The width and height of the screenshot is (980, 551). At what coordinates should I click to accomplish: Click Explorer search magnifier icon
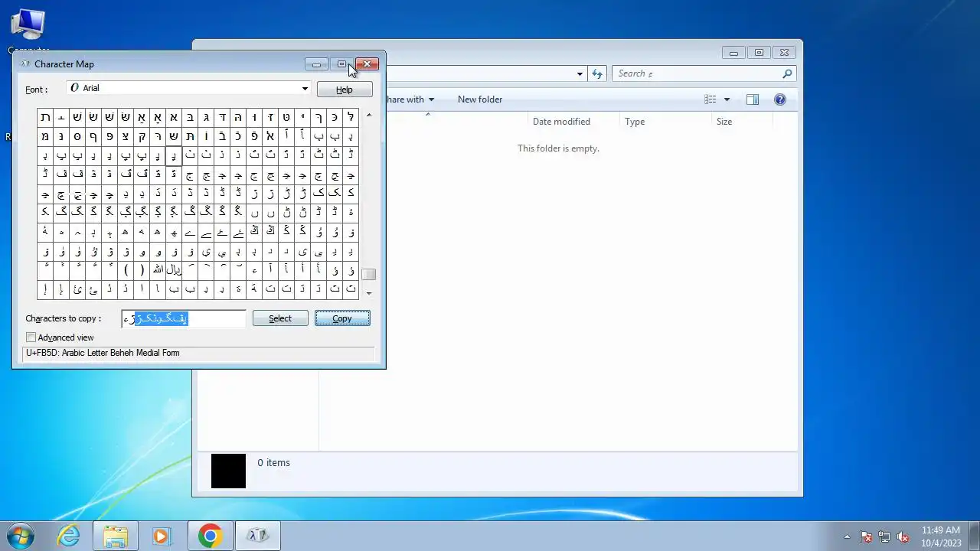787,73
